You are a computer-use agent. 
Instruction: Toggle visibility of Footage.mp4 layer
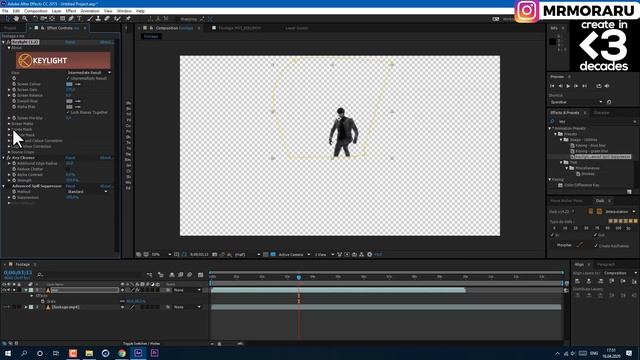tap(4, 307)
